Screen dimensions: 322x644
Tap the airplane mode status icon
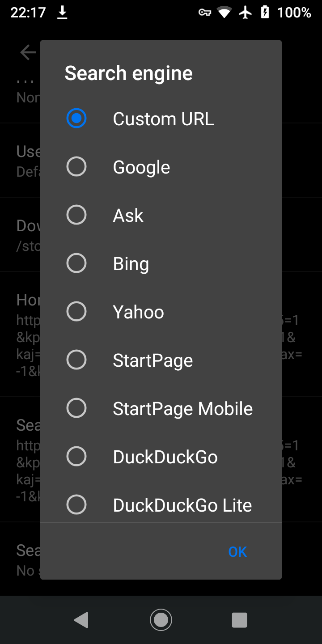pos(245,13)
